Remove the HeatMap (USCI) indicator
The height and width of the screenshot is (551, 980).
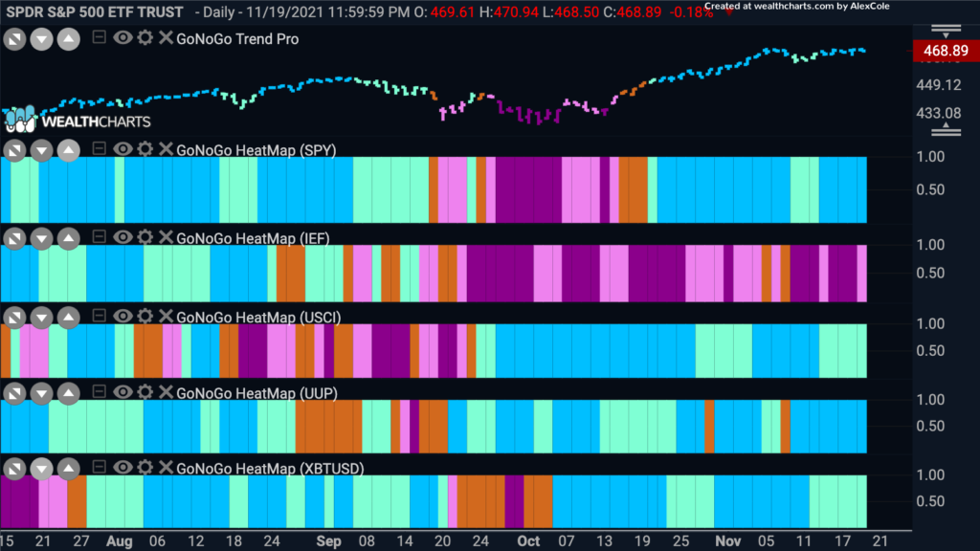[166, 316]
